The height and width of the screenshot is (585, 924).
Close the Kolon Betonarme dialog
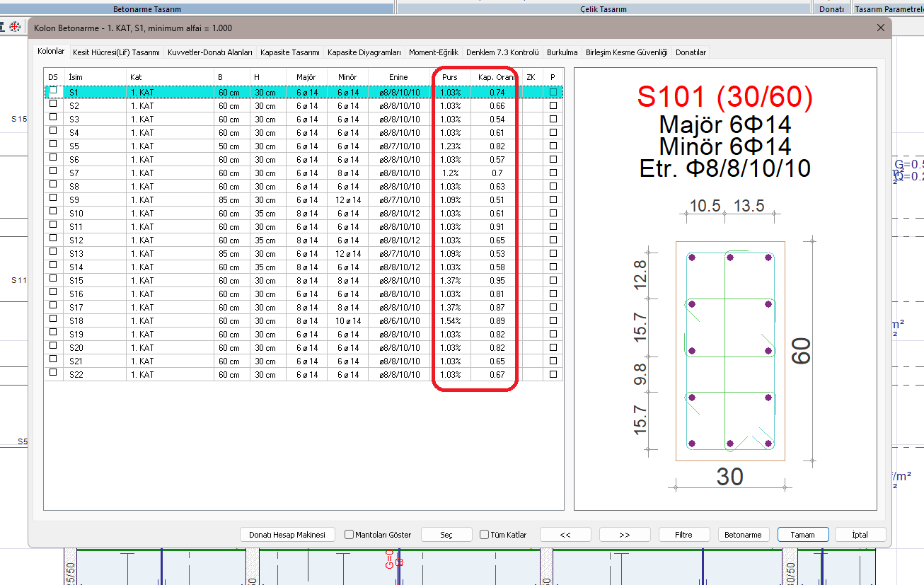tap(880, 28)
